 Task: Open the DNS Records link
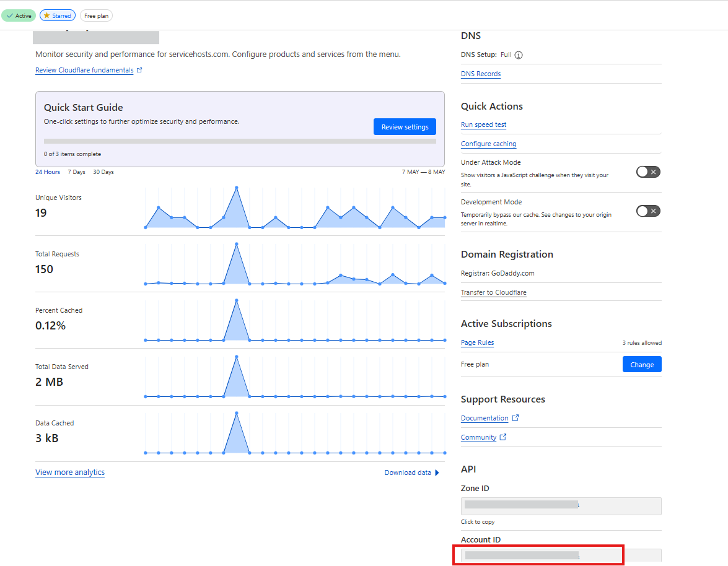481,74
